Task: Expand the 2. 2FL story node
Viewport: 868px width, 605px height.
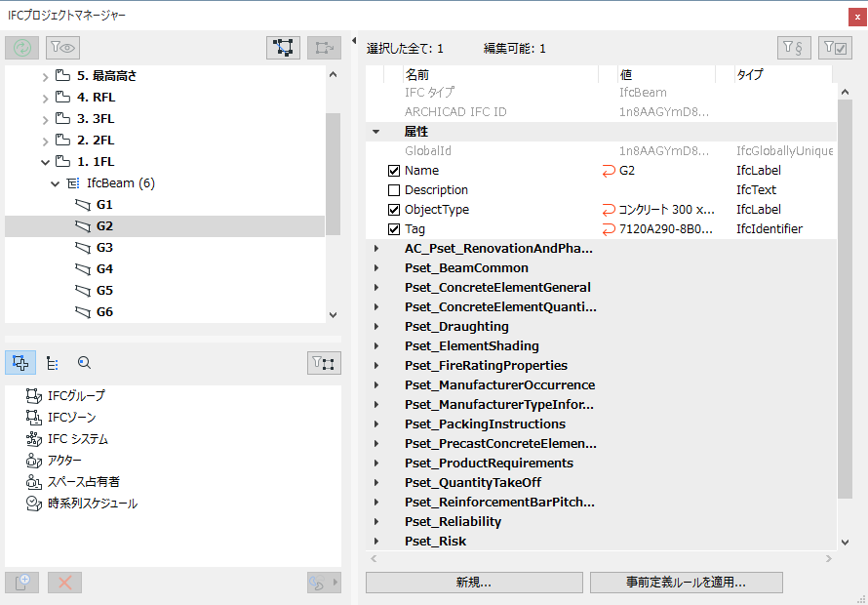Action: [46, 141]
